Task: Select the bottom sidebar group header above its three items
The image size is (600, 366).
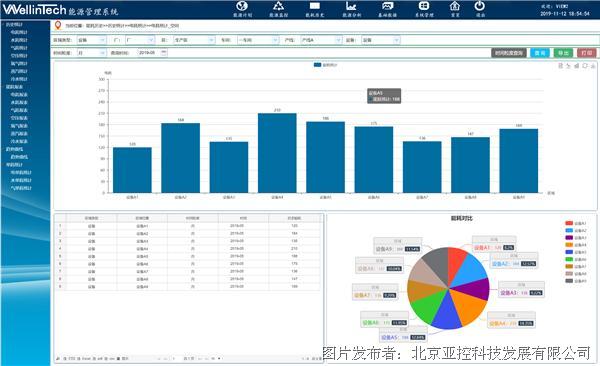Action: tap(14, 165)
